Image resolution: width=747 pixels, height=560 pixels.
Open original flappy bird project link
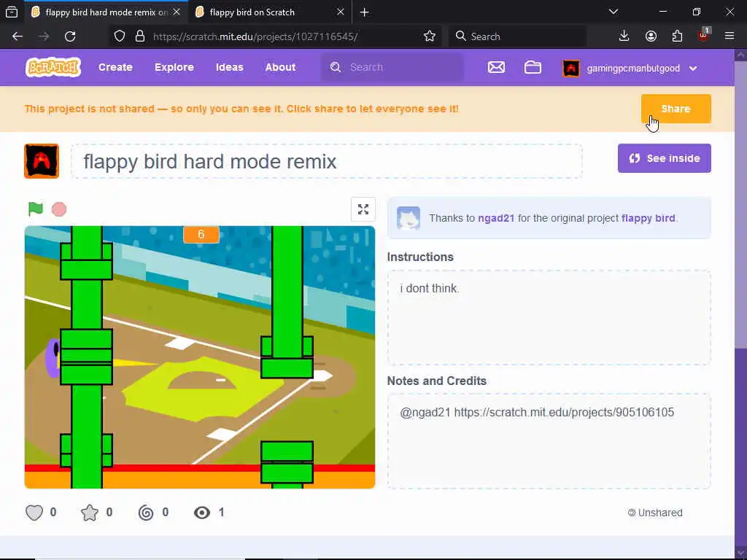tap(648, 218)
